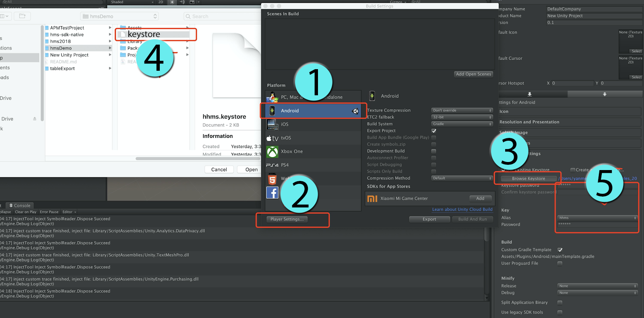Select the Xbox One platform
Screen dimensions: 644x318
tap(313, 152)
